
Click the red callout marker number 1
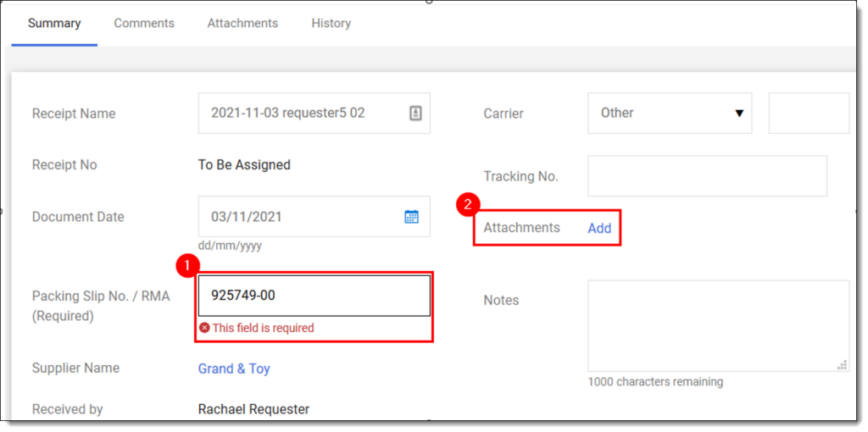pos(186,265)
